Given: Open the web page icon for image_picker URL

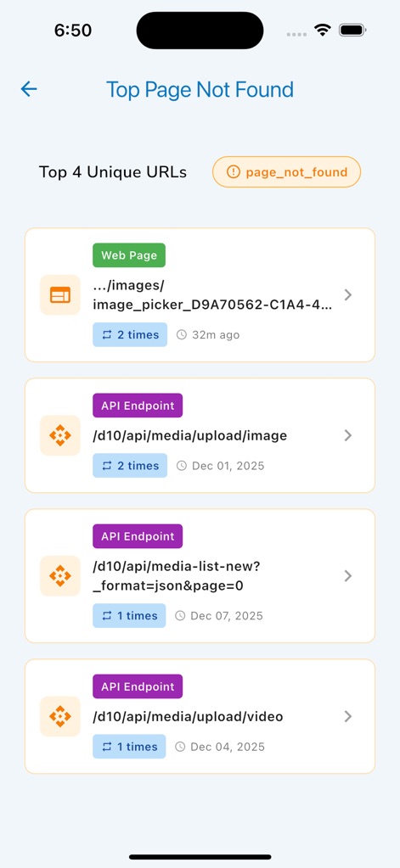Looking at the screenshot, I should pyautogui.click(x=60, y=295).
